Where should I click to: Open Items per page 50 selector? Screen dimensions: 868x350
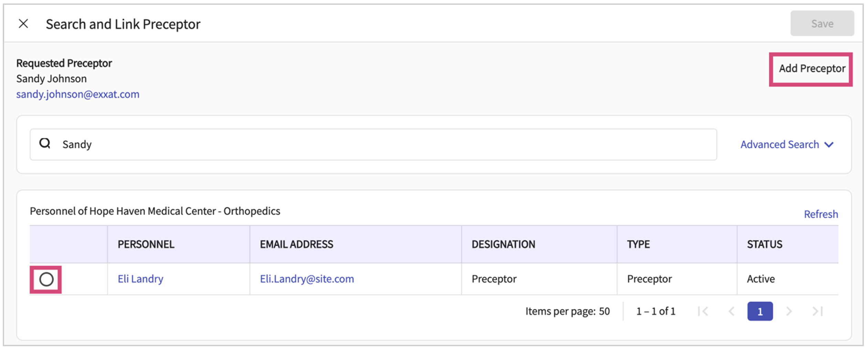coord(604,311)
